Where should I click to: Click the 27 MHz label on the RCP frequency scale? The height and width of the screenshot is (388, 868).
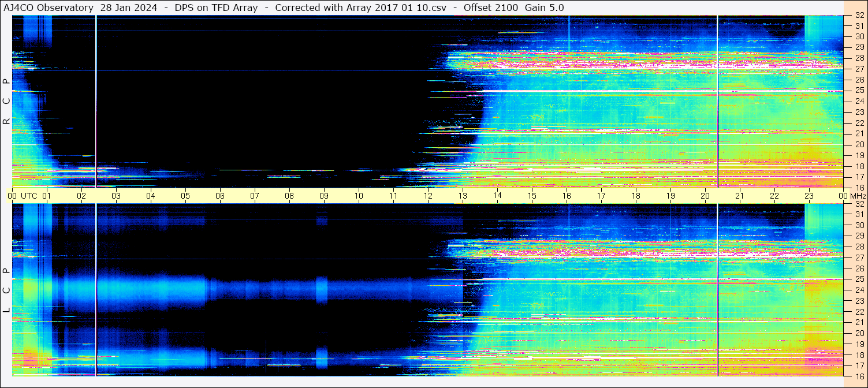[859, 69]
